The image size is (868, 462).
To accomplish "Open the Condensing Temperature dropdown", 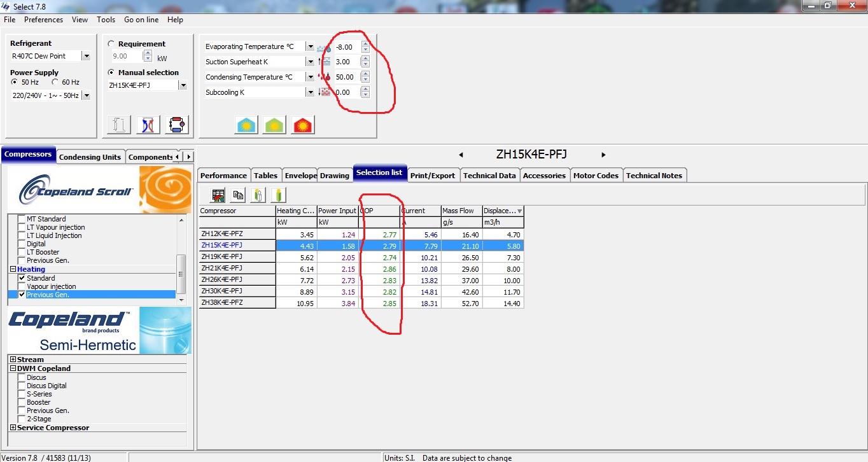I will click(x=310, y=77).
